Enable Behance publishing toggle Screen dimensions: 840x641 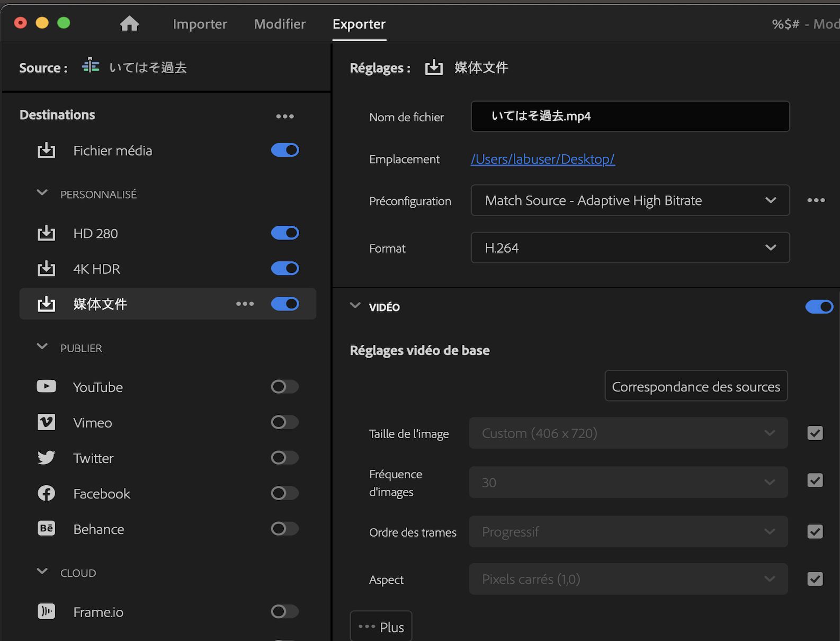pos(285,529)
